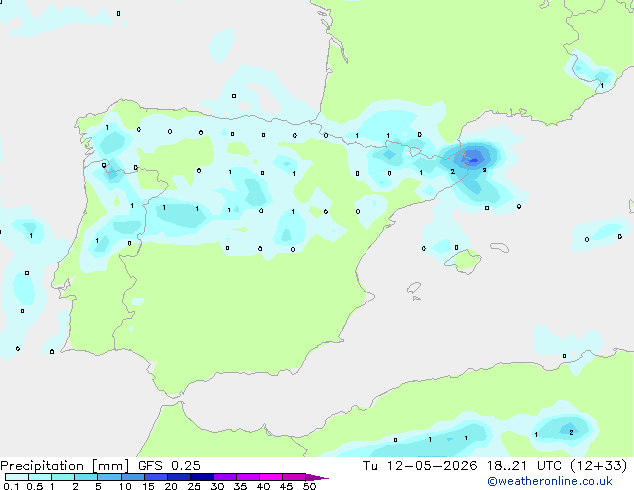Click the 'Precipitation [mm]' title text
Screen dimensions: 634x490
click(65, 466)
